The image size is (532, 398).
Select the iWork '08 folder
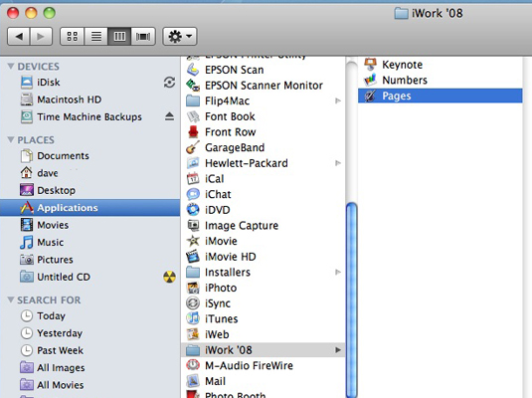[x=264, y=350]
